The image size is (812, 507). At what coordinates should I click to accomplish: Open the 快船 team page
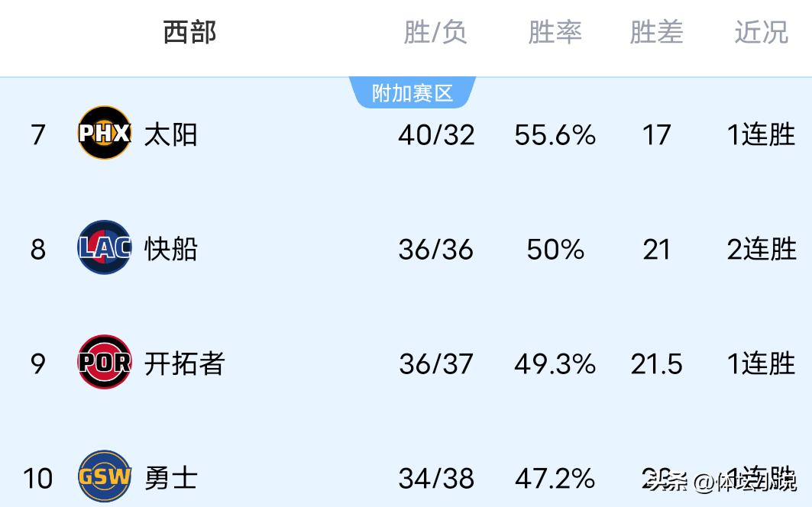(x=171, y=249)
